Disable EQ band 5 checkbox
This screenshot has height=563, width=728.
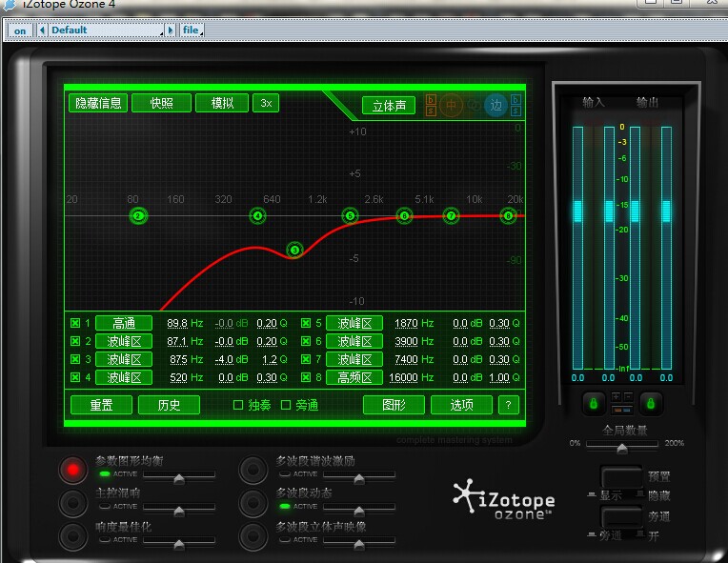click(306, 323)
